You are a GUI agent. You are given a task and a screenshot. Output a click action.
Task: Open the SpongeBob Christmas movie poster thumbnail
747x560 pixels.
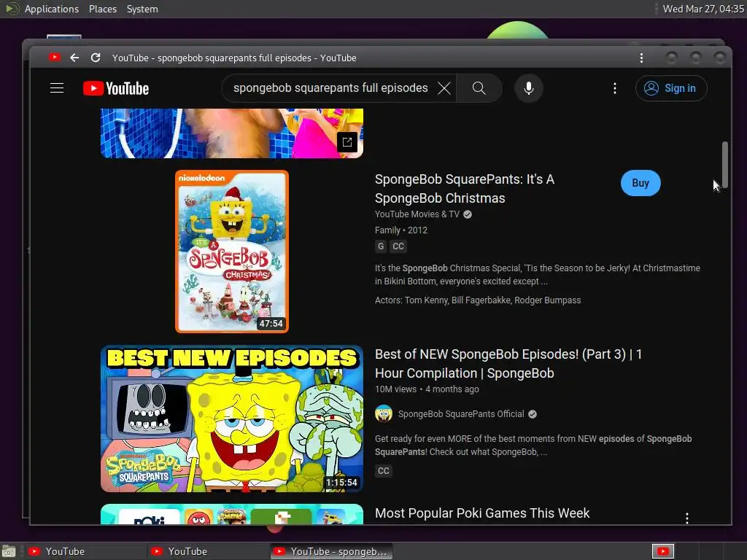pyautogui.click(x=231, y=252)
